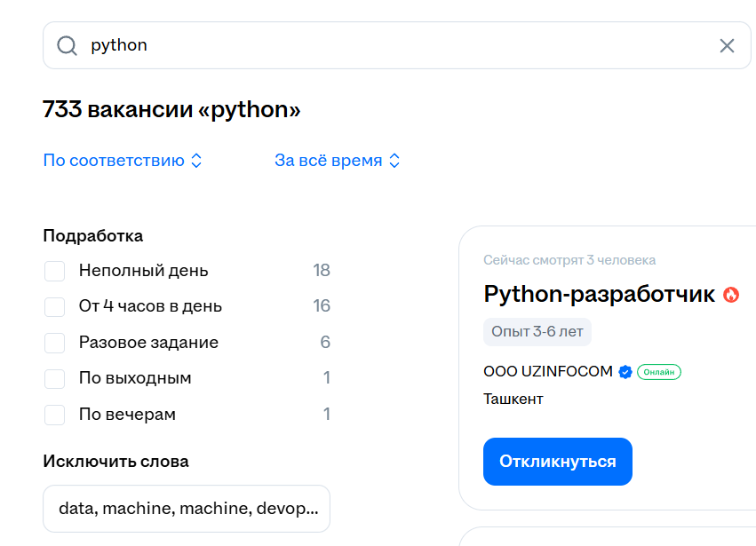Check the От 4 часов в день option
Screen dimensions: 756x546
point(55,306)
